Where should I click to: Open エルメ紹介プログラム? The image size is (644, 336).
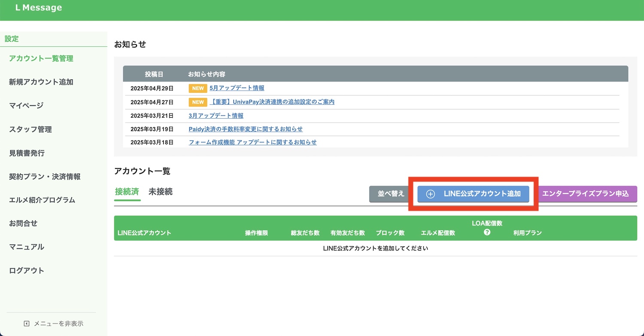[x=42, y=200]
